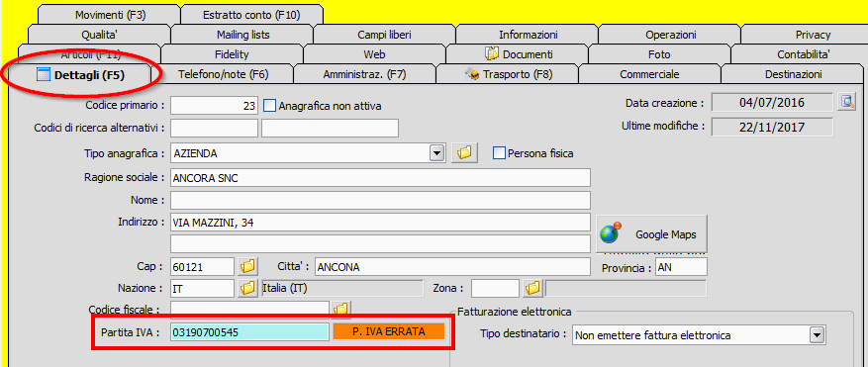Screen dimensions: 868x367
Task: Click the Citta' field ANCONA
Action: pyautogui.click(x=452, y=267)
